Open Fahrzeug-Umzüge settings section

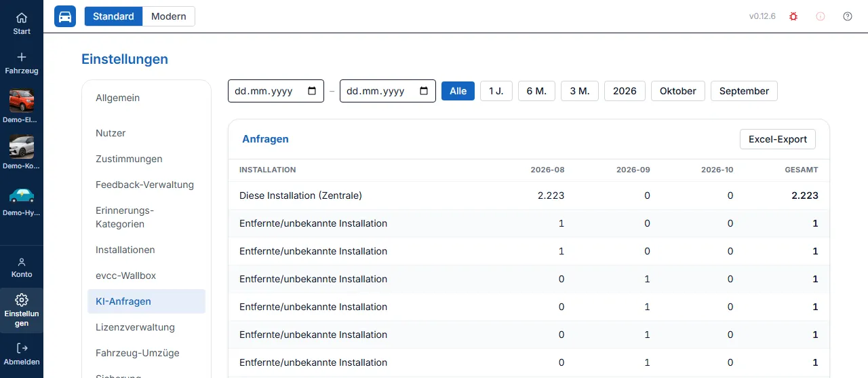[146, 353]
